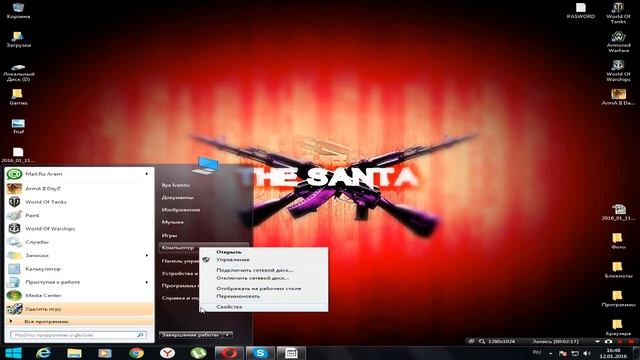Open Ilya Ivanov user folder link

click(x=176, y=185)
